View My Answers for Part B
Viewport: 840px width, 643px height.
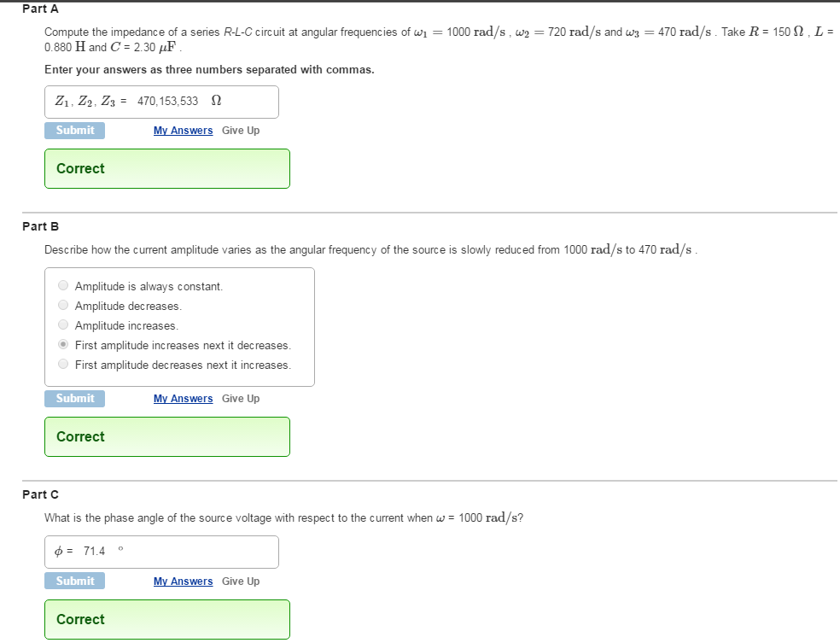coord(183,399)
